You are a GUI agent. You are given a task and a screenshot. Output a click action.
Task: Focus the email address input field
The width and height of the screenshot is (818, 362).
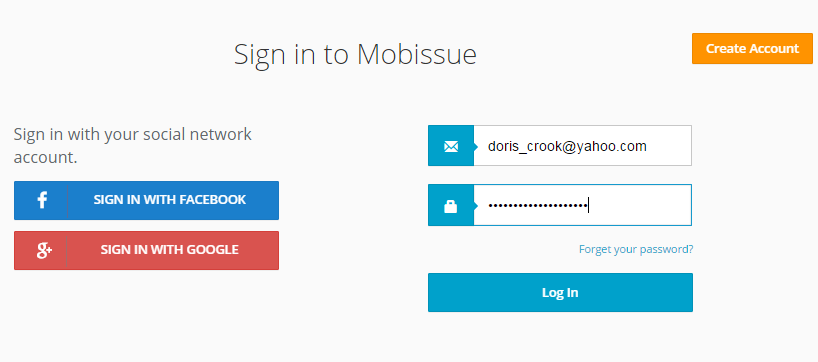[x=583, y=146]
